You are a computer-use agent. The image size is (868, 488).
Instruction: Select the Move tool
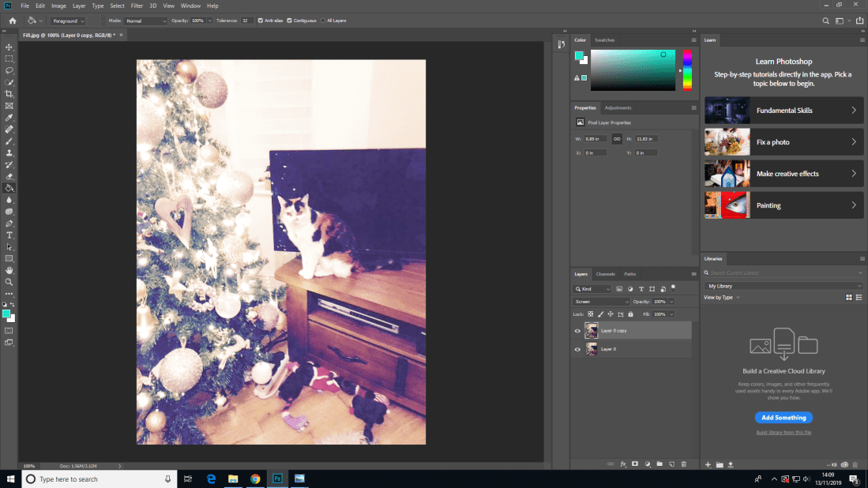[x=9, y=47]
